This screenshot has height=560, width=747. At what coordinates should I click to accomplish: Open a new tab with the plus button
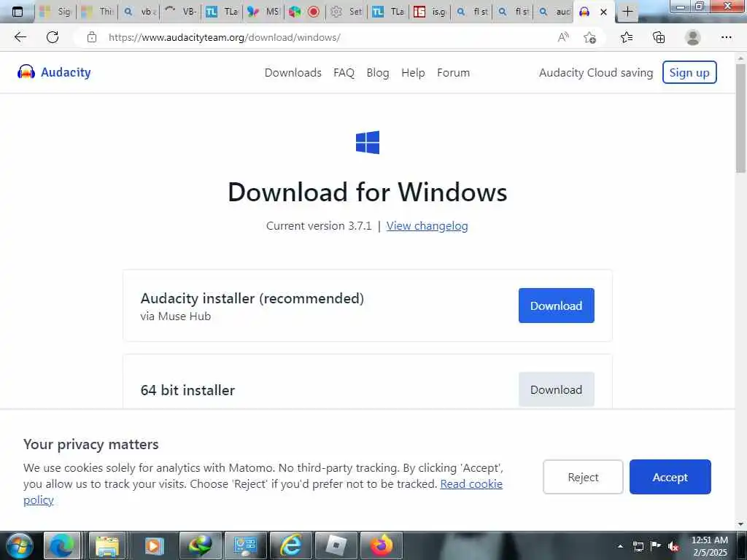tap(627, 12)
